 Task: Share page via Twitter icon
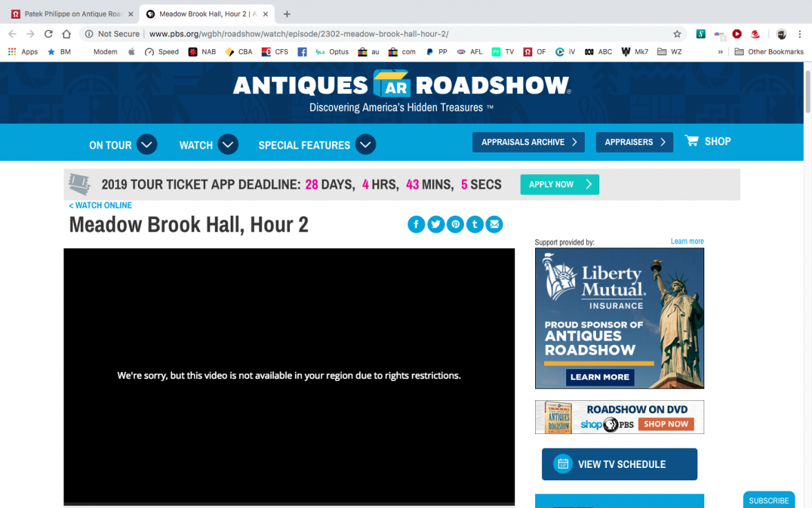[436, 225]
